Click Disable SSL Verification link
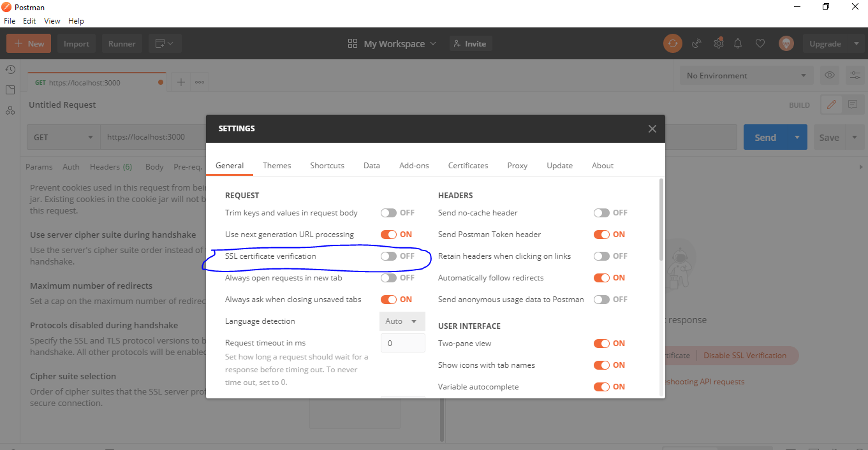 745,356
